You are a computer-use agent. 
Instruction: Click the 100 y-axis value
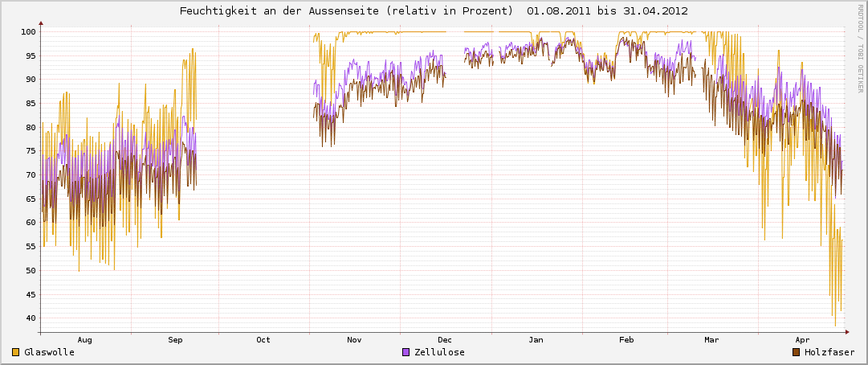[28, 31]
